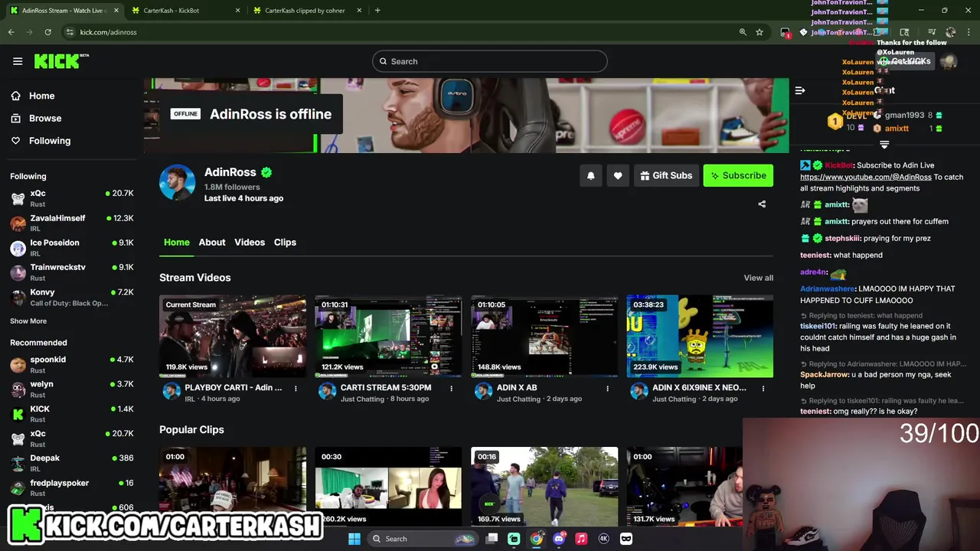Click the browser address bar
This screenshot has width=980, height=551.
(398, 32)
